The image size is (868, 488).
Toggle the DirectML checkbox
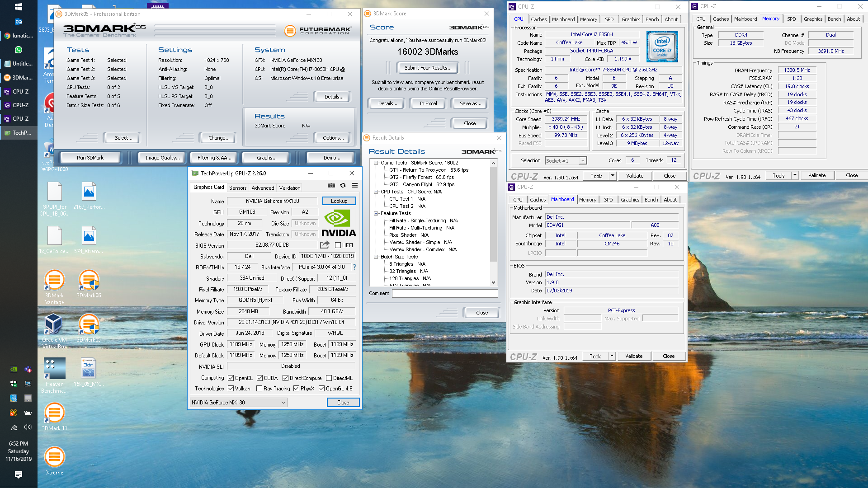(329, 378)
